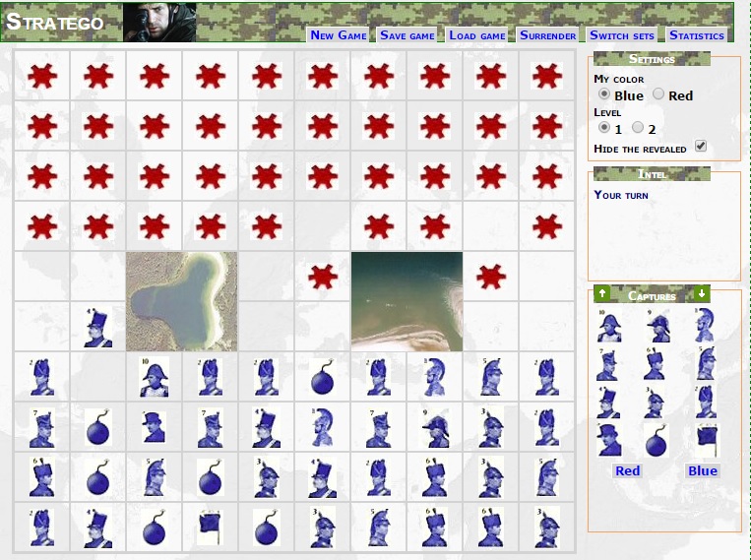Viewport: 751px width, 560px height.
Task: Select the rank 10 marshal piece on board
Action: tap(155, 377)
